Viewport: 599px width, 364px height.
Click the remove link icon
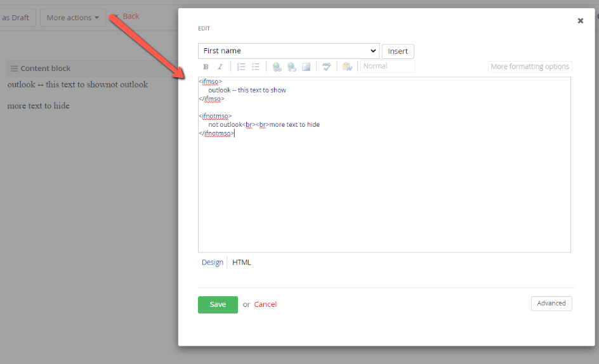point(291,67)
